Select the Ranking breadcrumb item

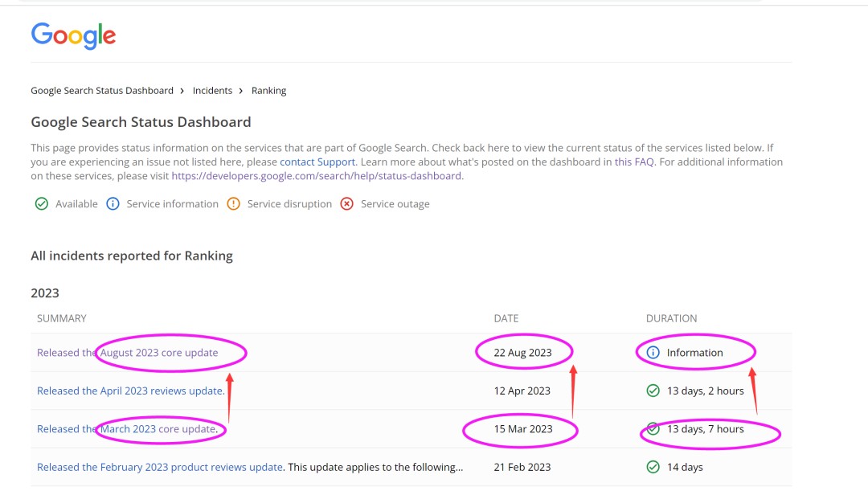pyautogui.click(x=268, y=91)
